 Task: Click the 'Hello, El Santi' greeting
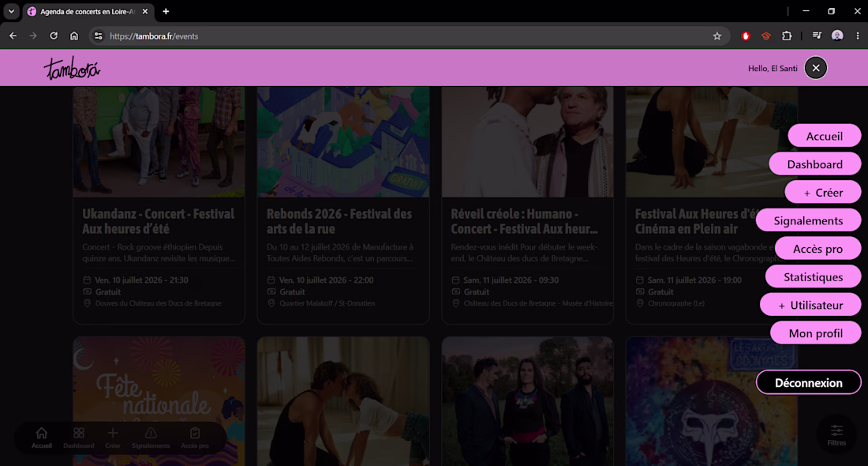[773, 68]
